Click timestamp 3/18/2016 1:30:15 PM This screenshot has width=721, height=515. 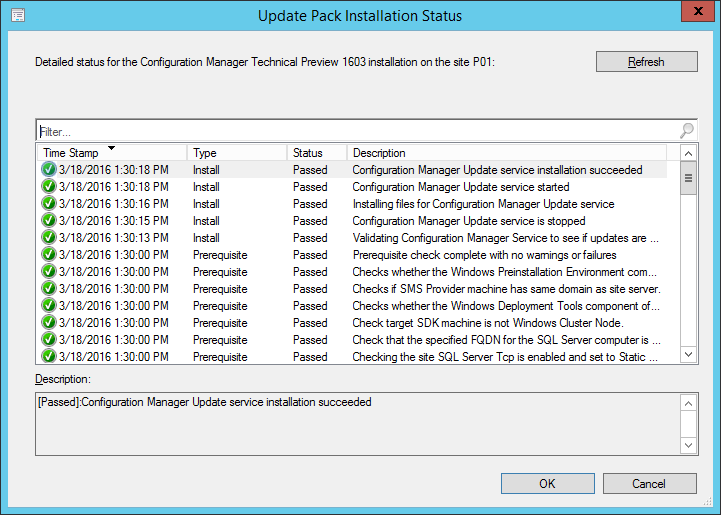[114, 221]
